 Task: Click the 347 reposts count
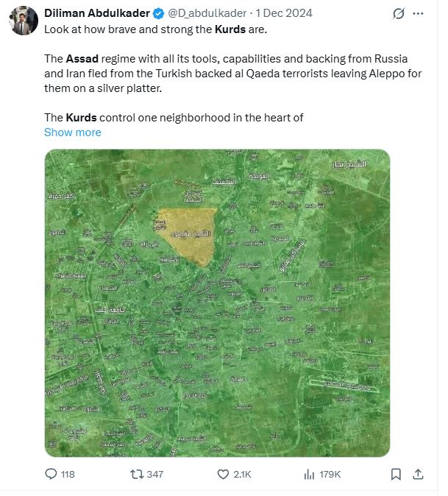[x=155, y=474]
